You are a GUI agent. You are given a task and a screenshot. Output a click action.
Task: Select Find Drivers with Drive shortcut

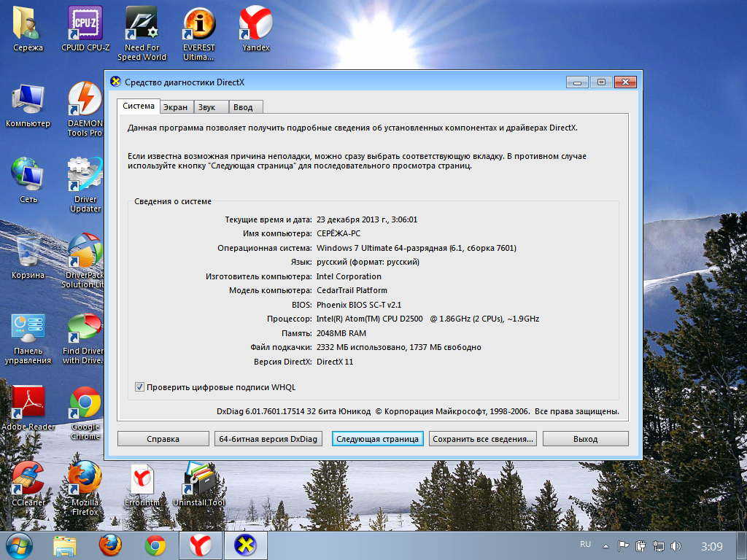(83, 339)
